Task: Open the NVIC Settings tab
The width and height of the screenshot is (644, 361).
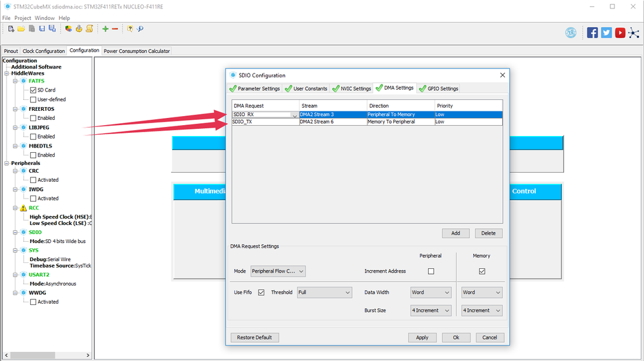Action: coord(351,88)
